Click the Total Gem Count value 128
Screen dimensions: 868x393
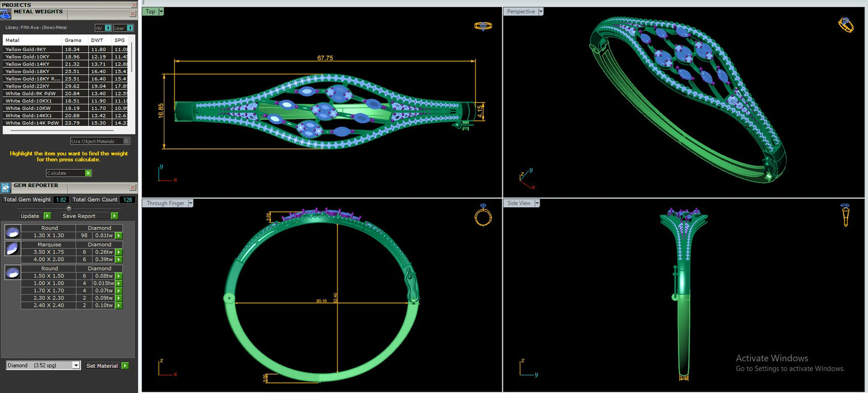[x=127, y=200]
